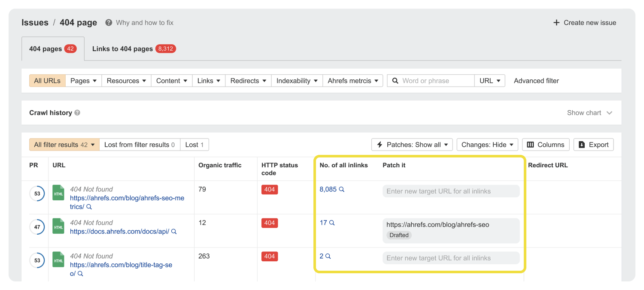Click the magnifier next to docs.ahrefs.com URL

(x=173, y=231)
